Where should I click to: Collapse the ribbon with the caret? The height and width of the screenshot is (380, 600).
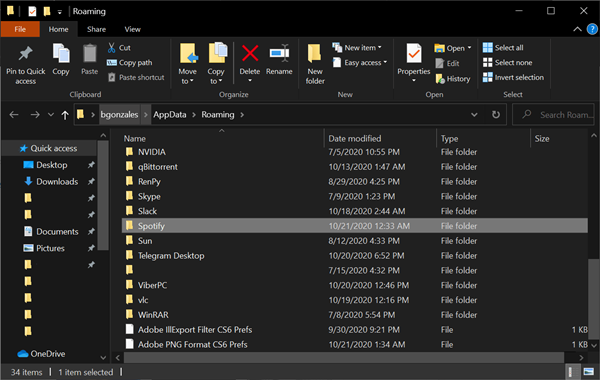tap(577, 29)
